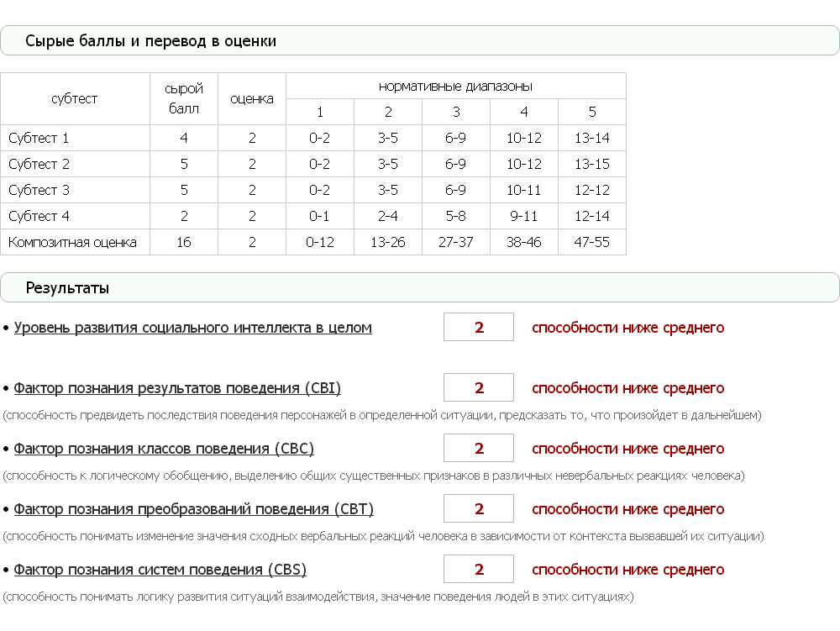Focus the score box of the CBS factor

coord(479,570)
